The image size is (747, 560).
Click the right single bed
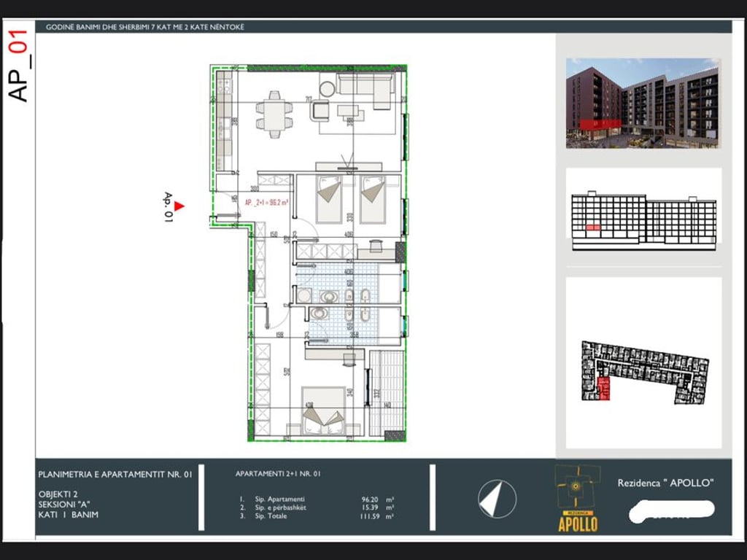373,200
